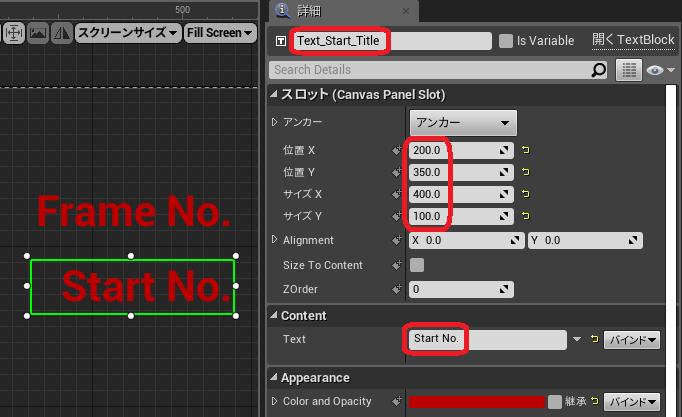Close the 詳細 tab
The width and height of the screenshot is (682, 417).
(406, 11)
